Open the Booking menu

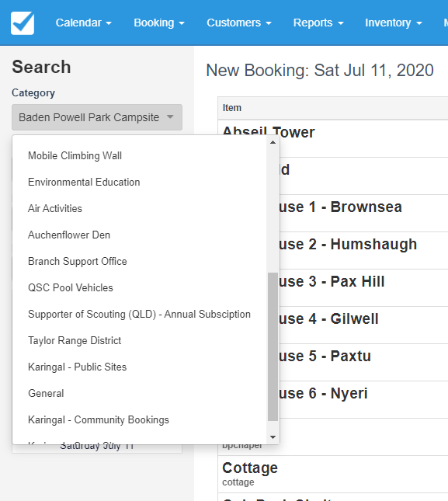point(159,23)
